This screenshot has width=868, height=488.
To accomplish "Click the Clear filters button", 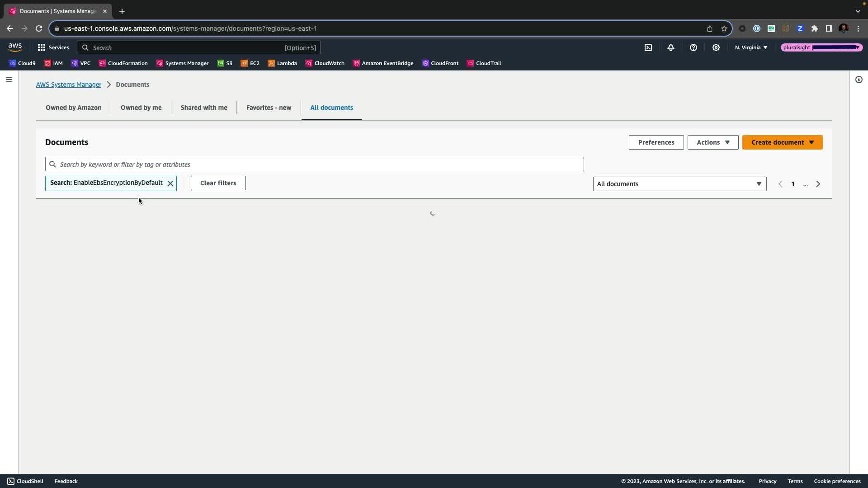I will pyautogui.click(x=218, y=183).
